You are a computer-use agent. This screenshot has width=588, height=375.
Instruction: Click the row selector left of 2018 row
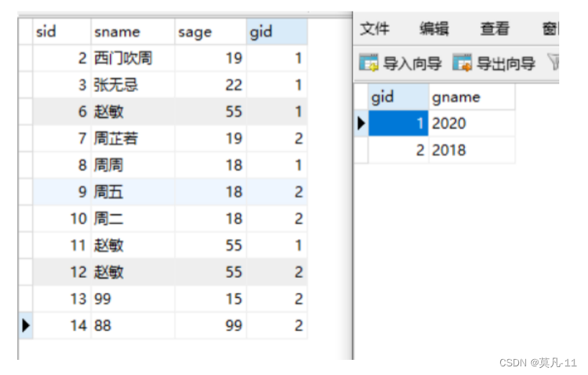pos(361,150)
